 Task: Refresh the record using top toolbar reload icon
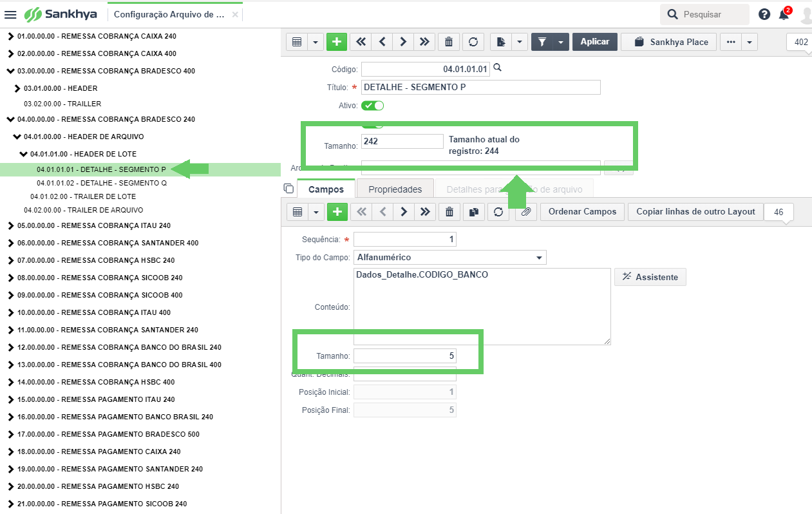(x=473, y=42)
